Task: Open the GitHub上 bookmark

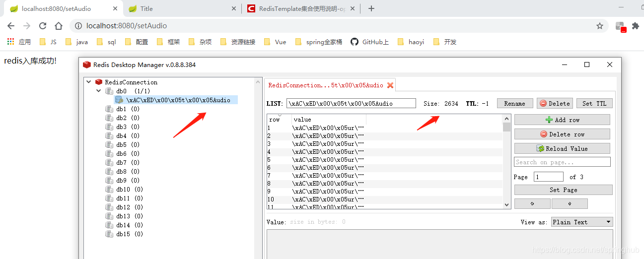Action: (370, 42)
